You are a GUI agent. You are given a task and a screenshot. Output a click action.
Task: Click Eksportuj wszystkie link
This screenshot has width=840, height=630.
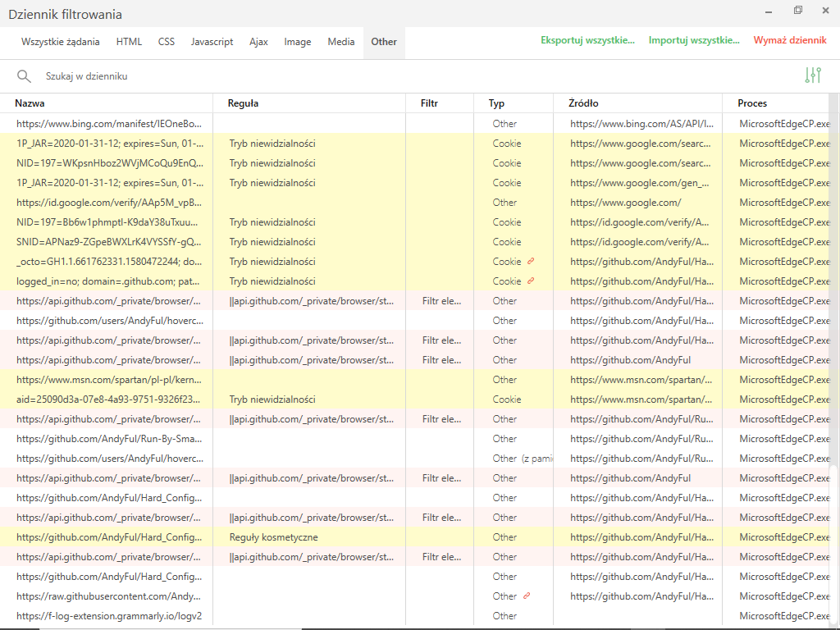(587, 40)
